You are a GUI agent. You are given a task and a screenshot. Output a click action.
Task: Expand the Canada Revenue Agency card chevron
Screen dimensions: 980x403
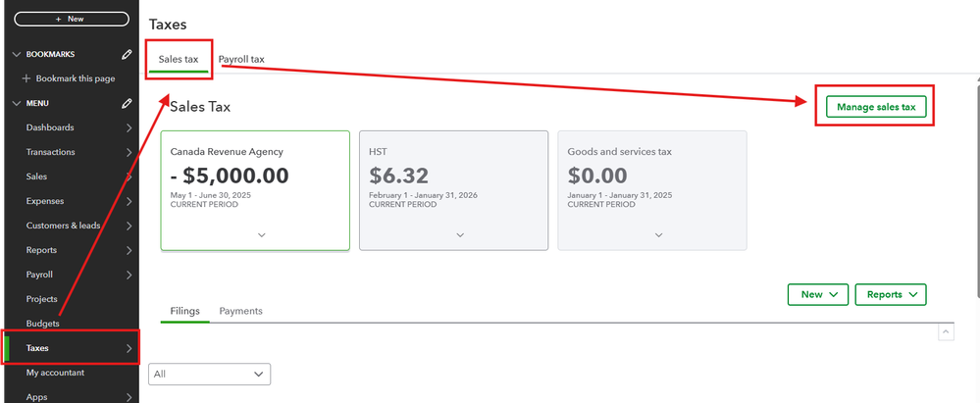pos(260,235)
